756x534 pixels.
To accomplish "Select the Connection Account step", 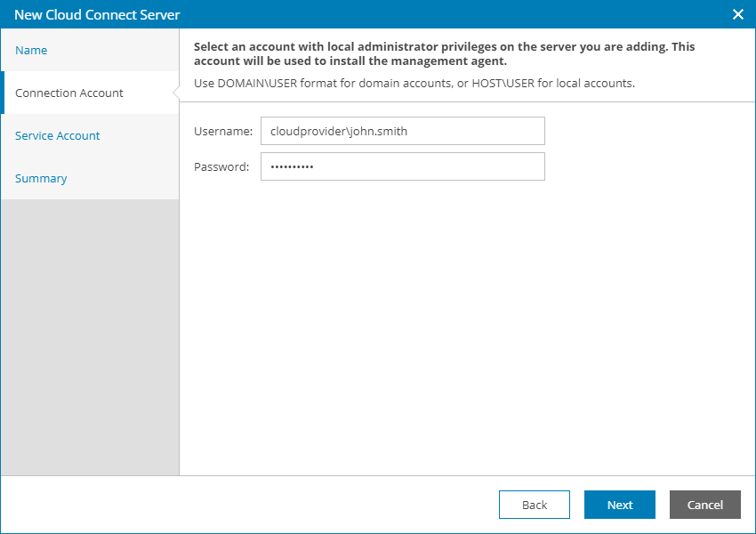I will tap(69, 93).
